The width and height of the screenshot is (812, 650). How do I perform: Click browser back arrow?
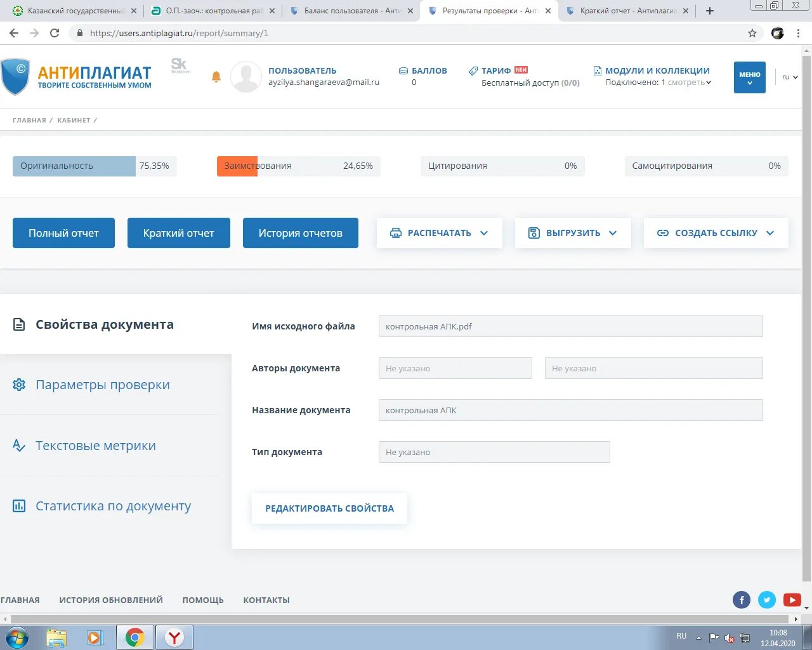coord(14,33)
